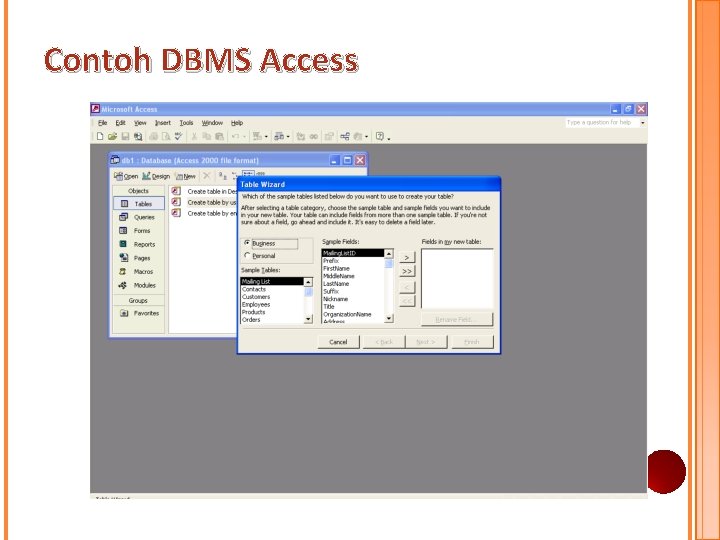Open the Insert menu
Viewport: 720px width, 540px height.
[x=163, y=123]
